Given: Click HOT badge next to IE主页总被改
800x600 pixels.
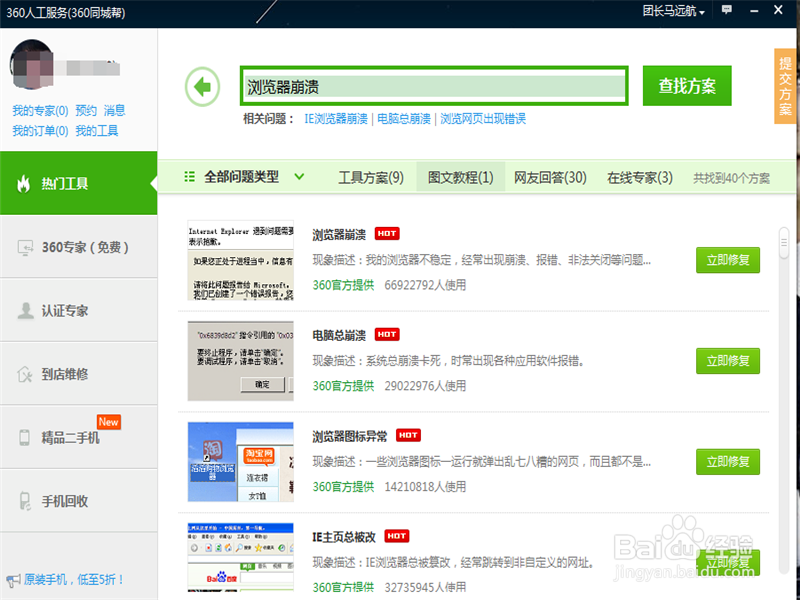Looking at the screenshot, I should (396, 536).
